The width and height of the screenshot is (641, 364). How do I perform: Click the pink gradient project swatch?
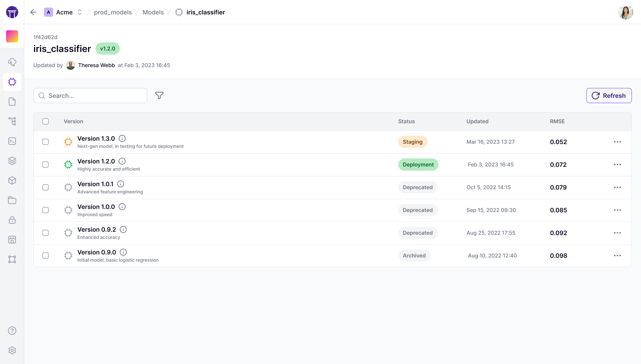[12, 36]
